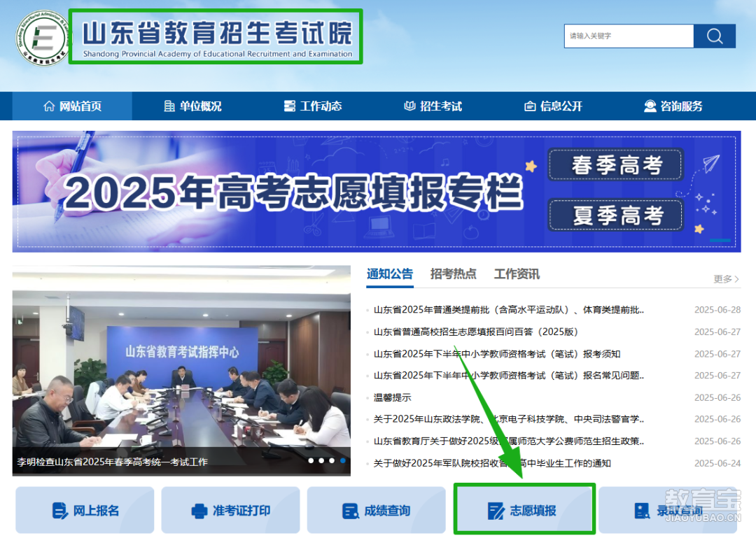Screen dimensions: 756x538
Task: Click the headset icon beside 咨询服务
Action: point(650,106)
